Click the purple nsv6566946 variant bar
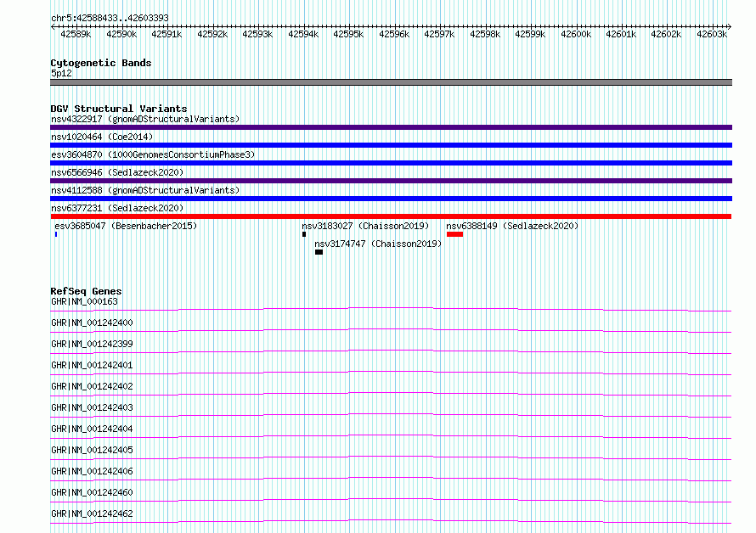Viewport: 756px width, 533px height. [391, 181]
